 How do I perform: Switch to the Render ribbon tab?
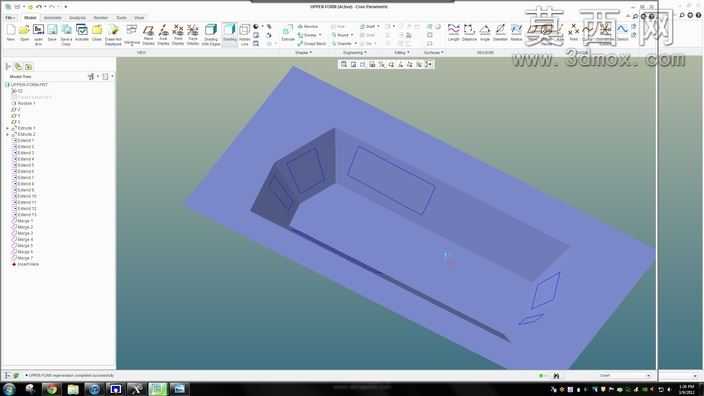pos(101,18)
